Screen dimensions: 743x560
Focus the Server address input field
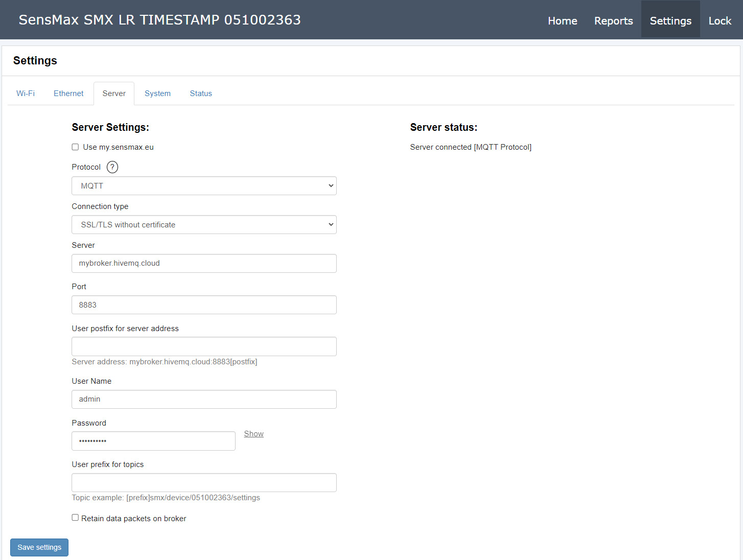pyautogui.click(x=204, y=264)
